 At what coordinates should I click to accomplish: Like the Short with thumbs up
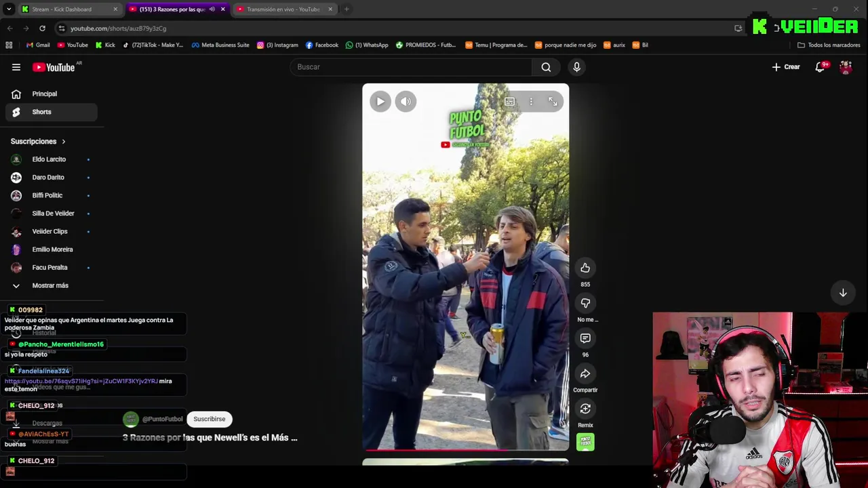(585, 268)
